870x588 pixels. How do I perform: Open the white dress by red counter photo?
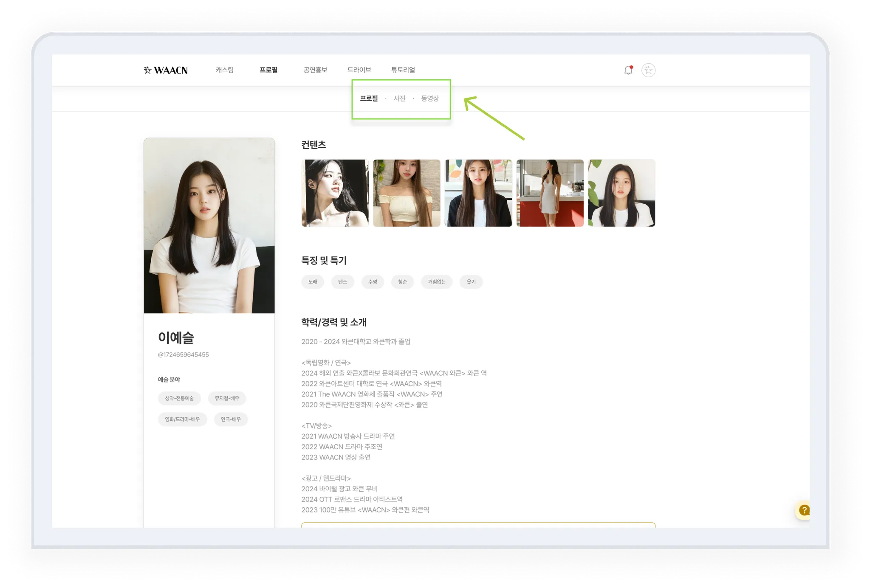pos(550,193)
